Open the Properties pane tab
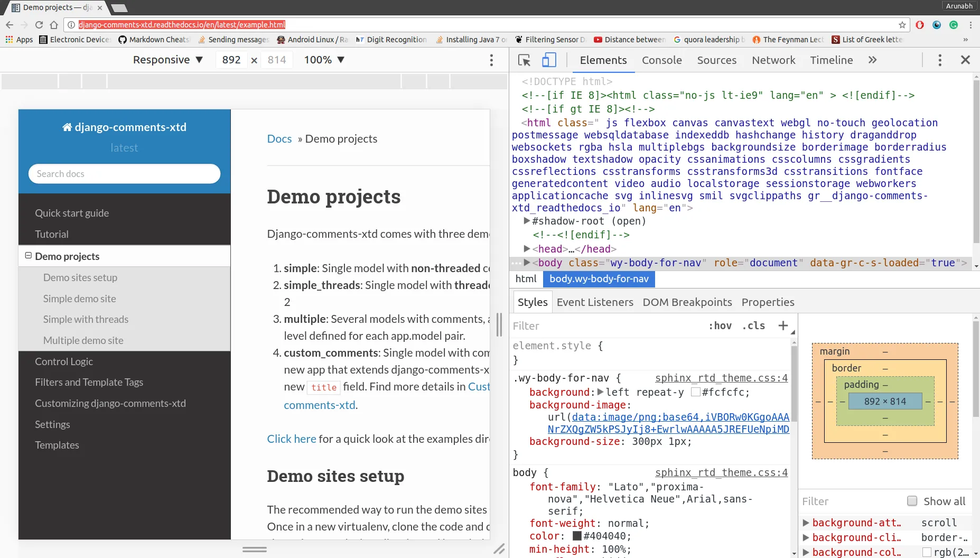This screenshot has height=558, width=980. click(768, 302)
